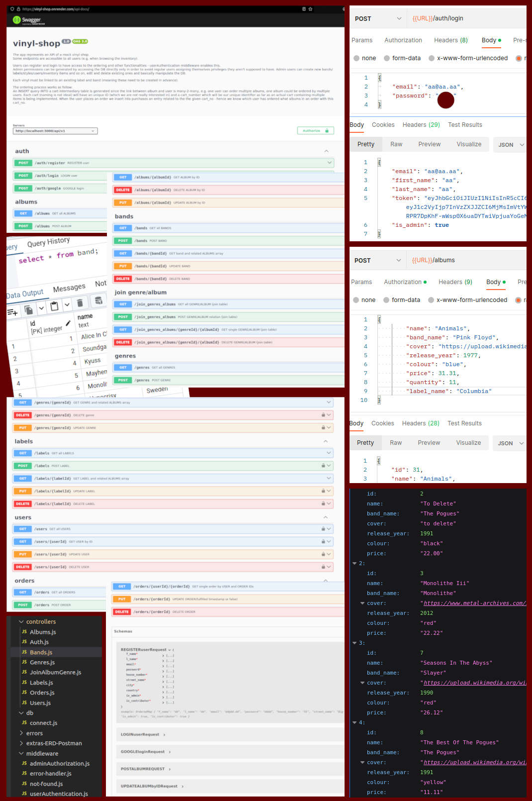Click the browser bookmark star icon
The height and width of the screenshot is (801, 532).
[311, 9]
